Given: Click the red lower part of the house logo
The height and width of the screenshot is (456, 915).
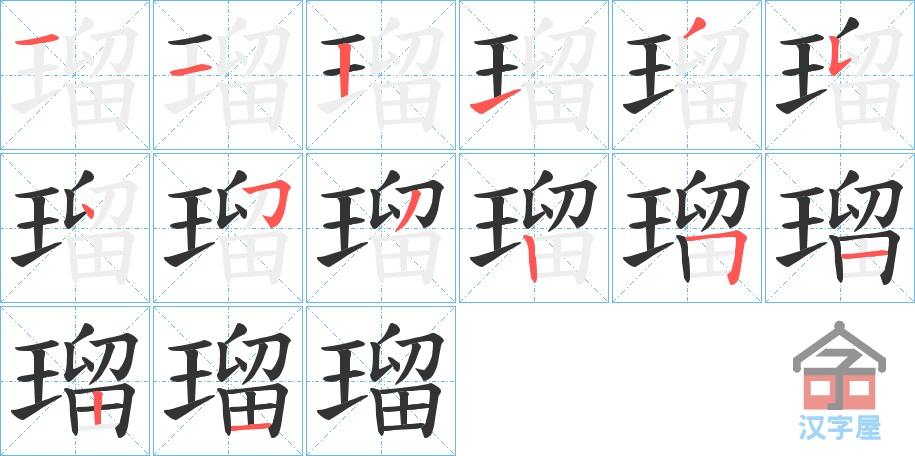Looking at the screenshot, I should [839, 392].
